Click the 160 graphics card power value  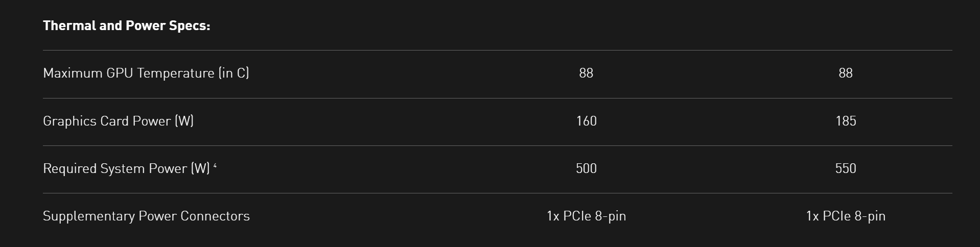(586, 121)
